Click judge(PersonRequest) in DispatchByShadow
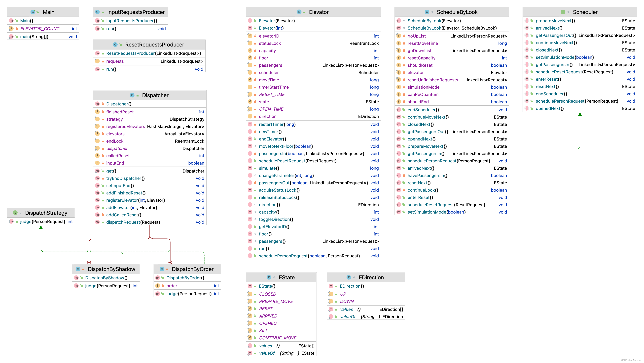This screenshot has width=644, height=363. click(x=106, y=286)
